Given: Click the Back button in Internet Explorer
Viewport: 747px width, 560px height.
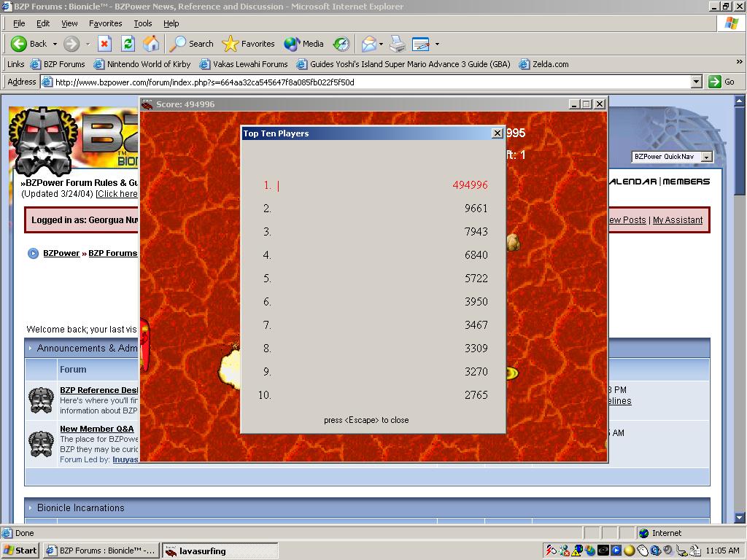Looking at the screenshot, I should (28, 44).
